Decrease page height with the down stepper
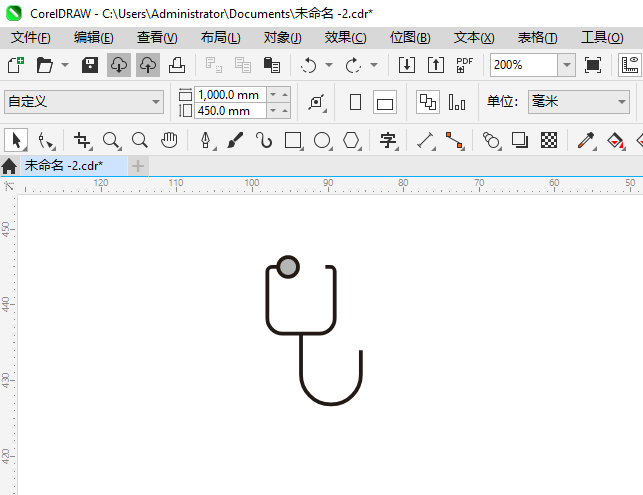 (273, 111)
